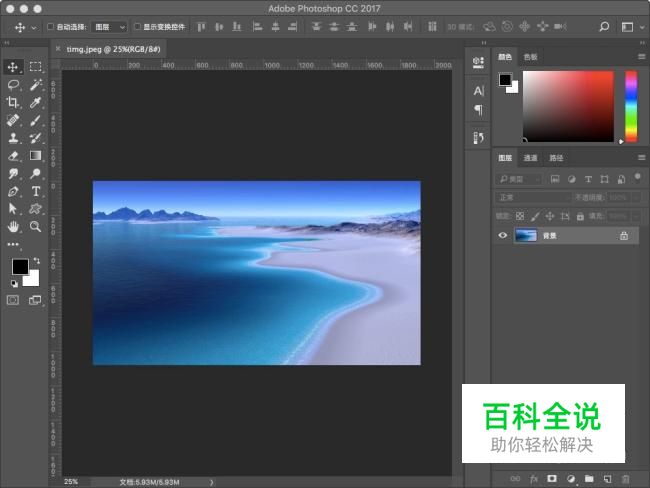Select the Horizontal Type tool

click(x=35, y=190)
